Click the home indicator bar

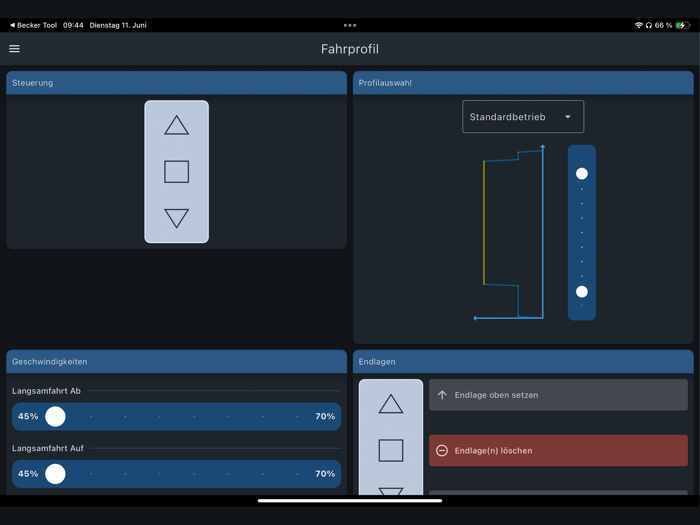(350, 500)
